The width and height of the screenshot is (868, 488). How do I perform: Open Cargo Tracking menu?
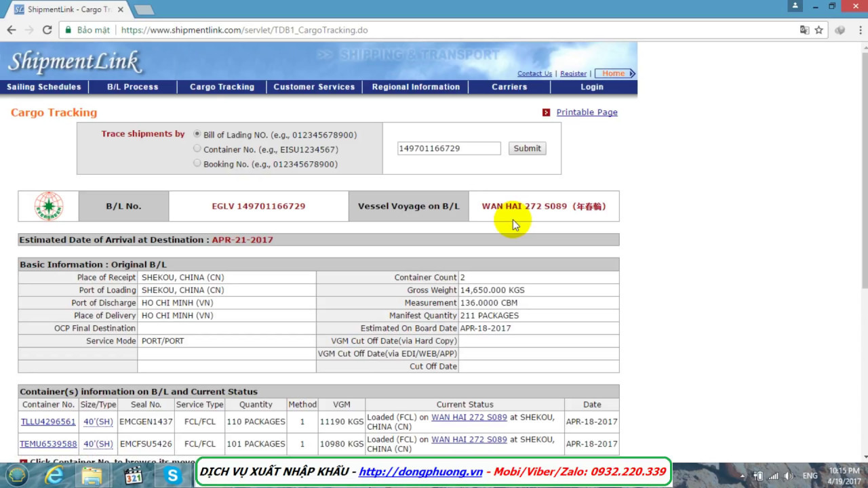[x=222, y=87]
